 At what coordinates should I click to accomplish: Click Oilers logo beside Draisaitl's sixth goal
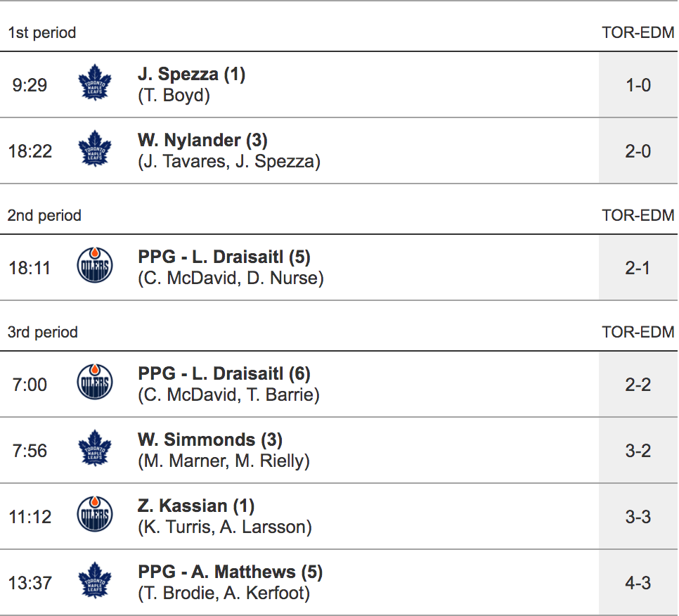94,384
